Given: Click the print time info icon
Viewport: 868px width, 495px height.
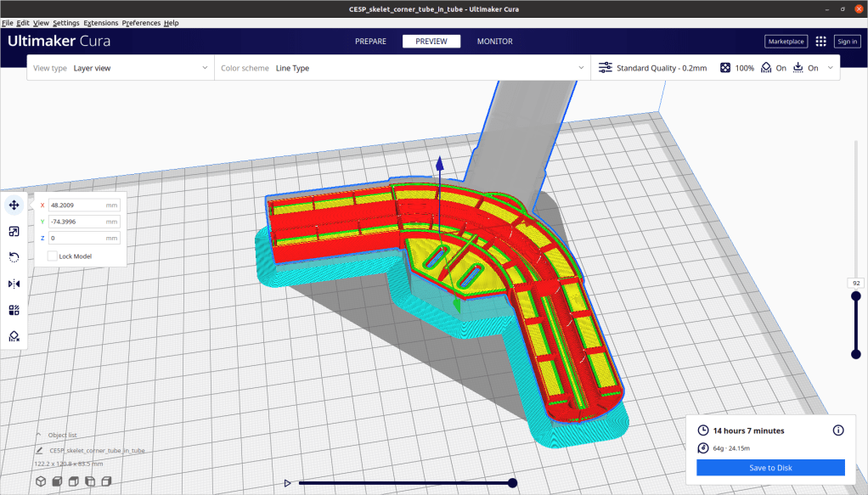Looking at the screenshot, I should (838, 430).
